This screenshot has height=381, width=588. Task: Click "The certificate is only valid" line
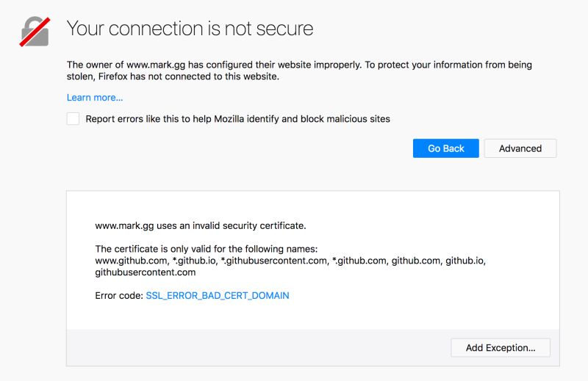(x=207, y=249)
